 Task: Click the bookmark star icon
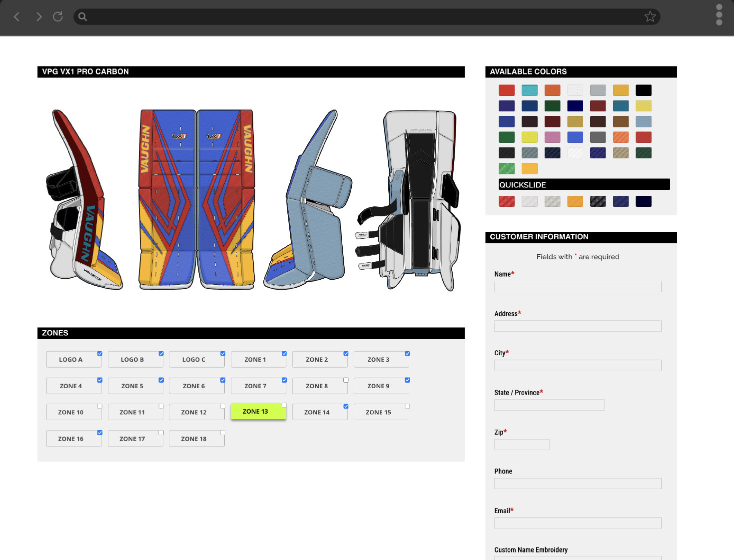650,16
